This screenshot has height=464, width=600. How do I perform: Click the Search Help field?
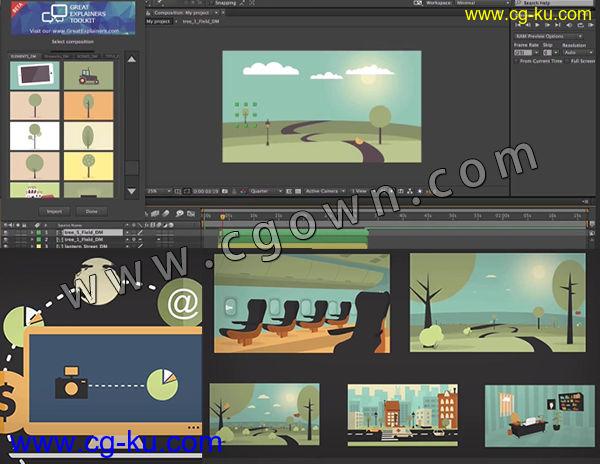coord(555,3)
